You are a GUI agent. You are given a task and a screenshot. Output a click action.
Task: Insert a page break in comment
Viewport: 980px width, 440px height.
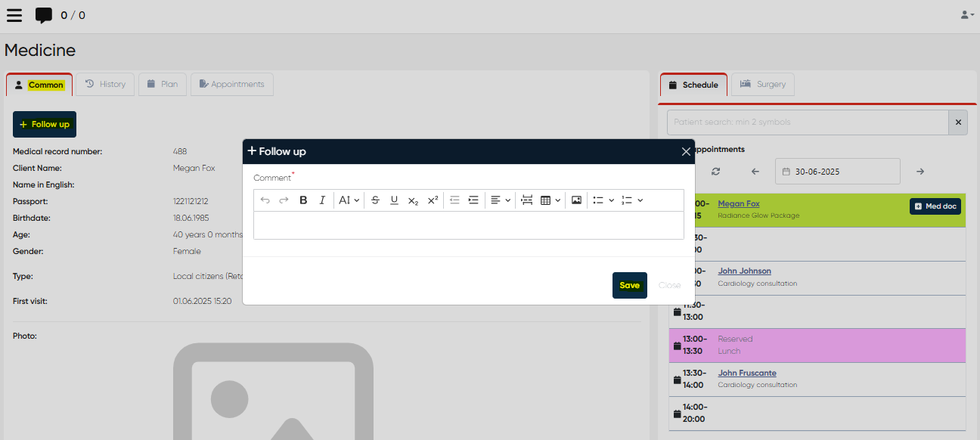pos(527,200)
